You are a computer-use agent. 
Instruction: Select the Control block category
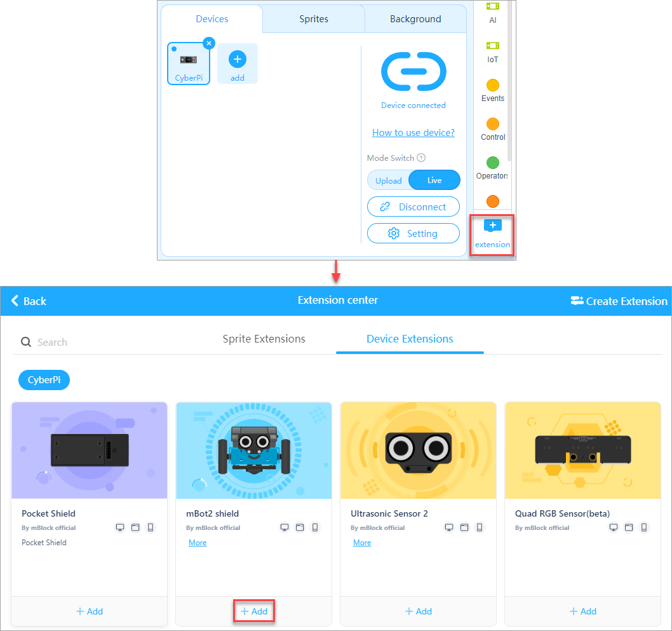pyautogui.click(x=492, y=124)
